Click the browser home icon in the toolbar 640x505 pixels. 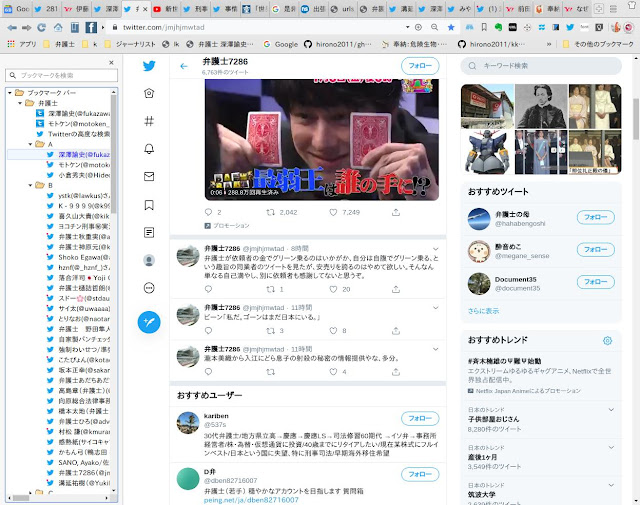click(58, 27)
